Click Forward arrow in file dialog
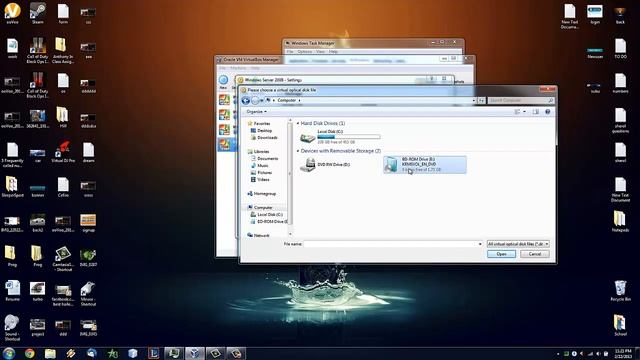 click(256, 100)
